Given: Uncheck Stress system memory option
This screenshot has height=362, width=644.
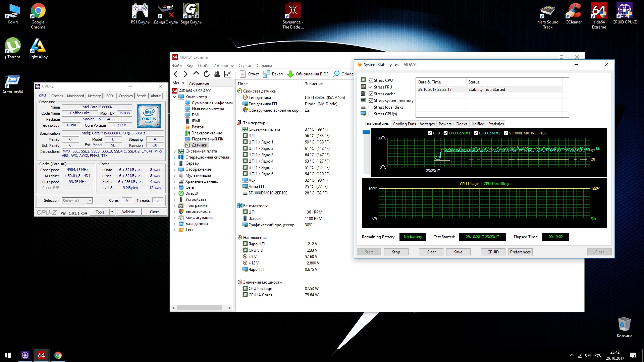Looking at the screenshot, I should click(x=371, y=101).
